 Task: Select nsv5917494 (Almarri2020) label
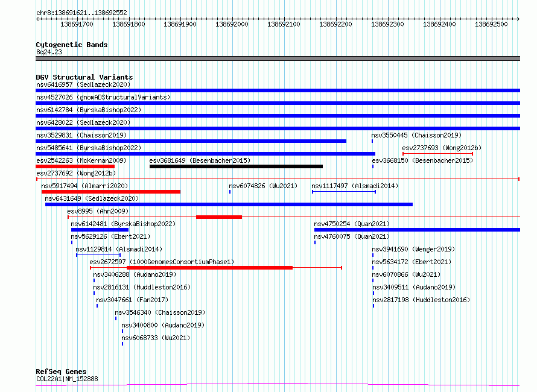tap(84, 186)
